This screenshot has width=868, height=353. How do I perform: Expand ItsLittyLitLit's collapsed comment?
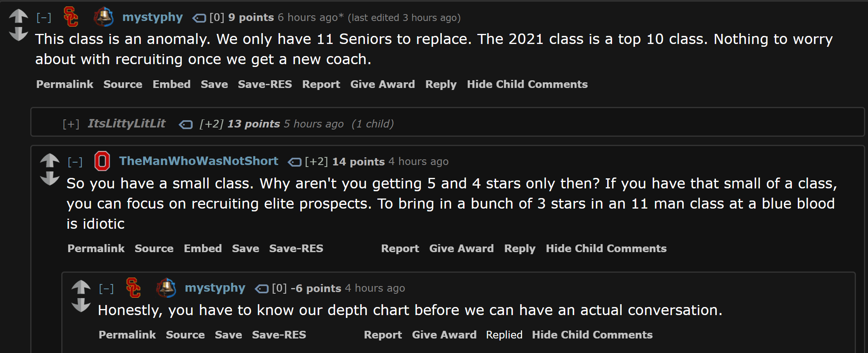[71, 124]
